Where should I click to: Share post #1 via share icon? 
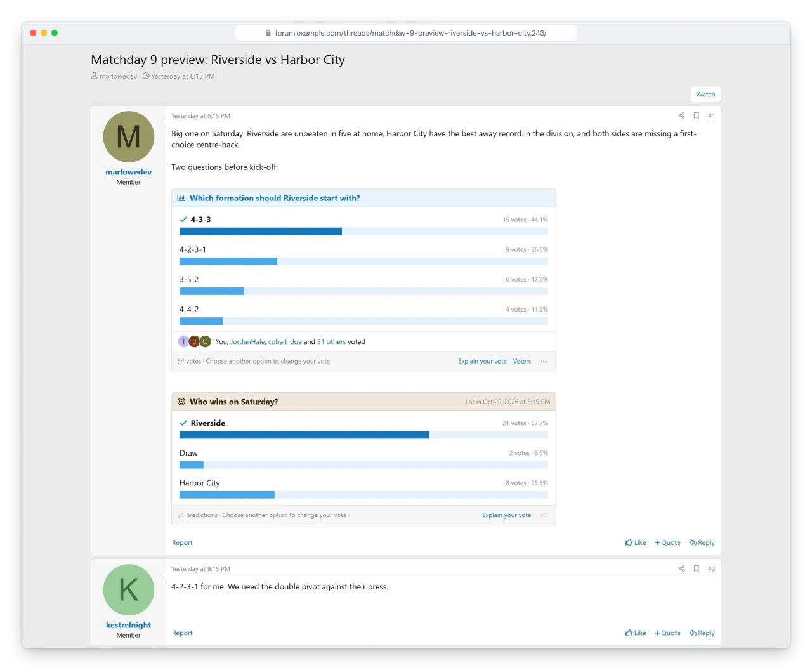coord(681,115)
